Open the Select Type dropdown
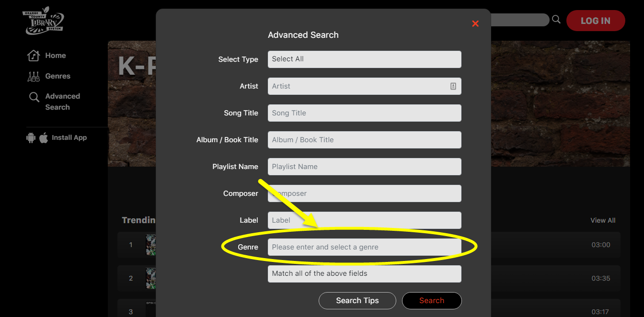 pos(365,59)
